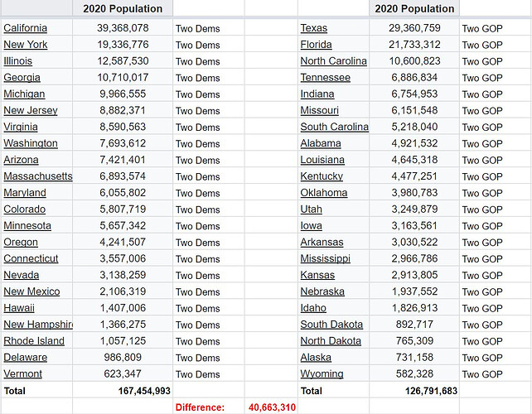
Task: Click the red Difference label cell
Action: point(209,407)
